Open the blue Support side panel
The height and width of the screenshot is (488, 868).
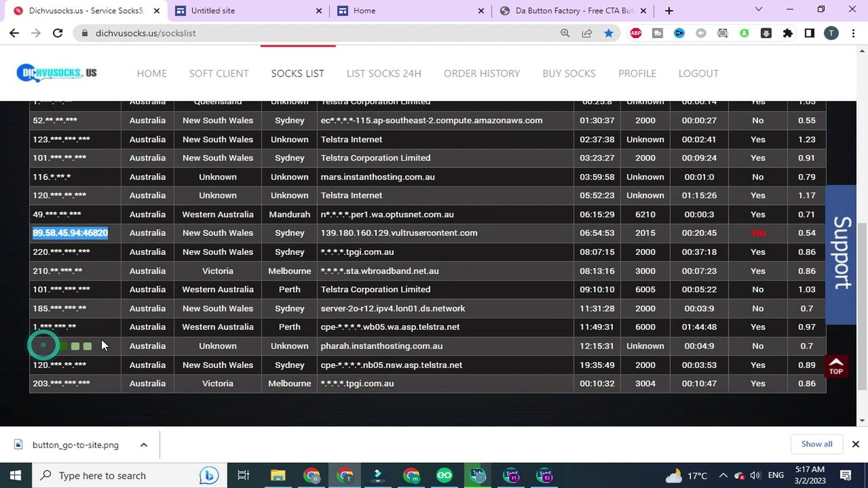pos(842,254)
